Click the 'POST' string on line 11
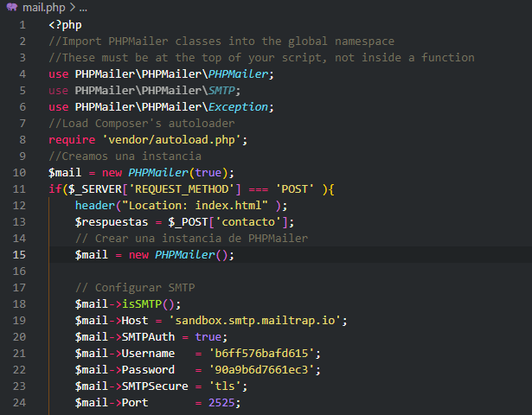The image size is (532, 415). click(x=294, y=189)
